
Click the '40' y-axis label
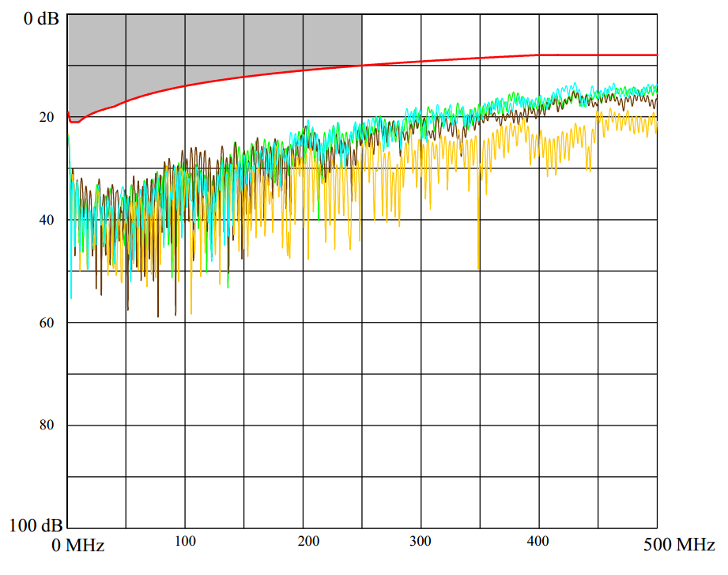pos(47,220)
